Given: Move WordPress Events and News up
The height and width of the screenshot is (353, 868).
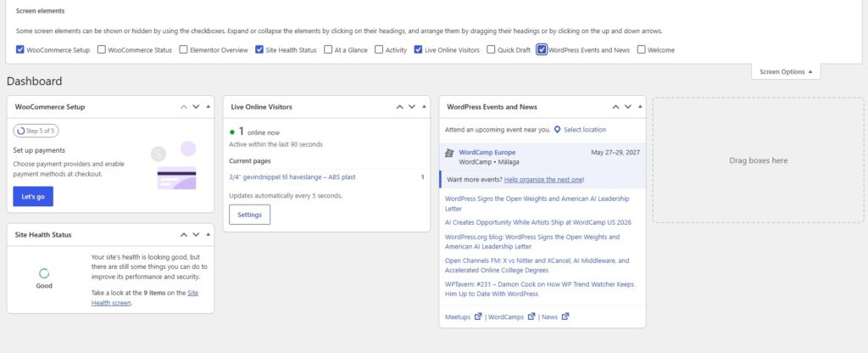Looking at the screenshot, I should [x=615, y=107].
